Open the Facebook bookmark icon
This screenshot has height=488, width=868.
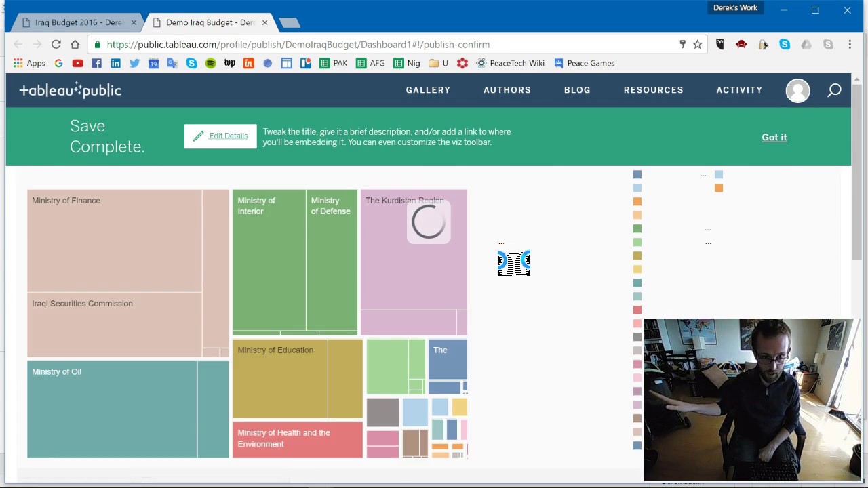96,63
